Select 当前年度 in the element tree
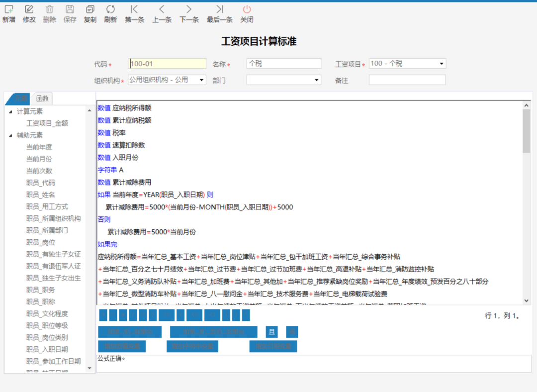Screen dimensions: 537x392 [x=39, y=147]
